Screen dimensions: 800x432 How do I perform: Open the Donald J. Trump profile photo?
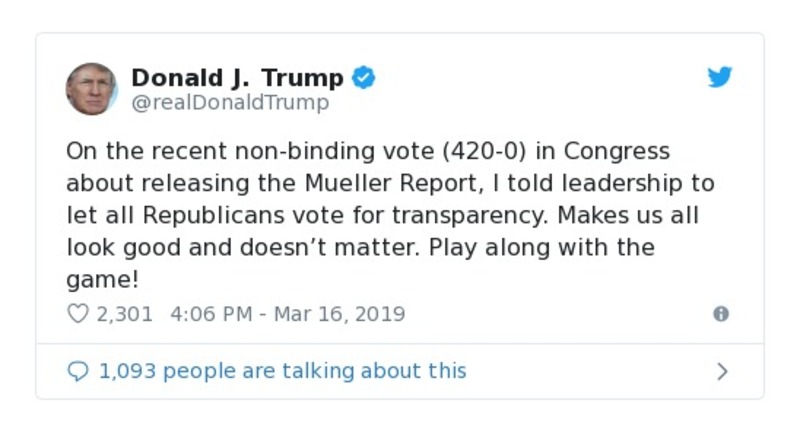(91, 89)
